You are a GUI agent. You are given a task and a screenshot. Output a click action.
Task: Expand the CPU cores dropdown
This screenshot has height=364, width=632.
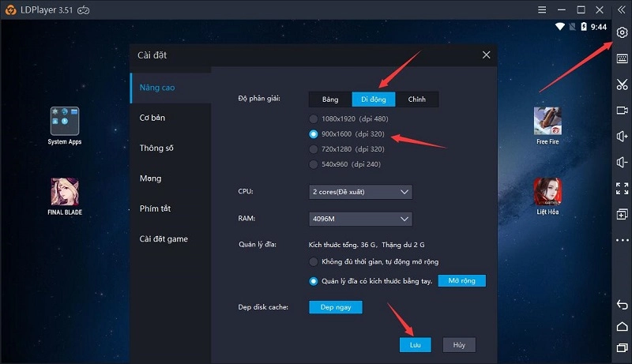[360, 192]
